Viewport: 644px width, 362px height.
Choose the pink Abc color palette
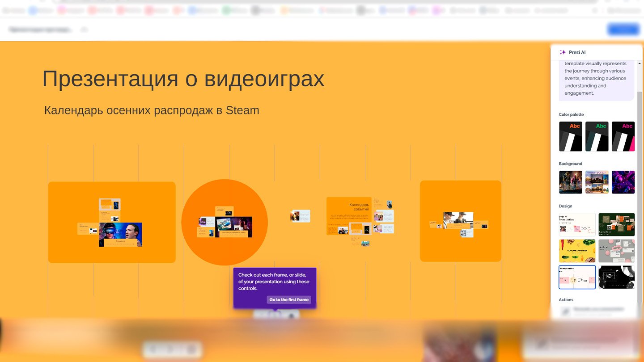coord(623,136)
